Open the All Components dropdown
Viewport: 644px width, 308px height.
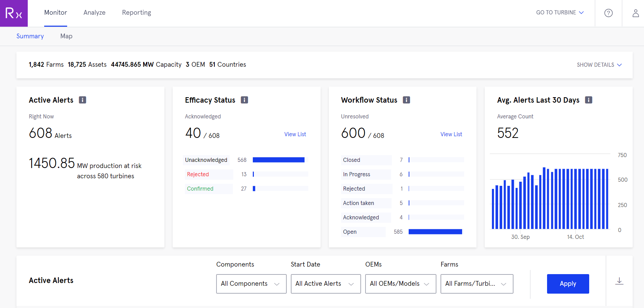point(251,284)
